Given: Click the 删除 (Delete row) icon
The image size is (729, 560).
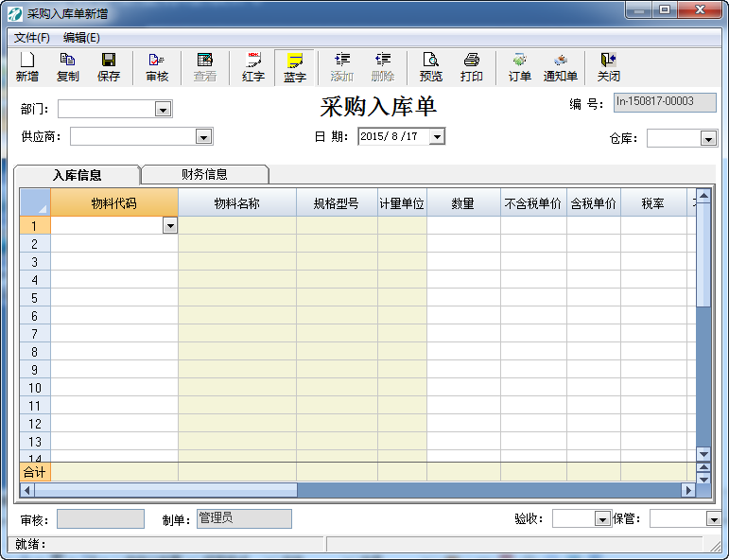Looking at the screenshot, I should point(383,67).
